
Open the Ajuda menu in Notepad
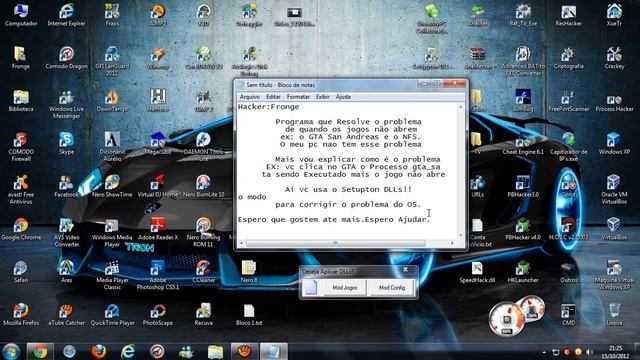(343, 97)
